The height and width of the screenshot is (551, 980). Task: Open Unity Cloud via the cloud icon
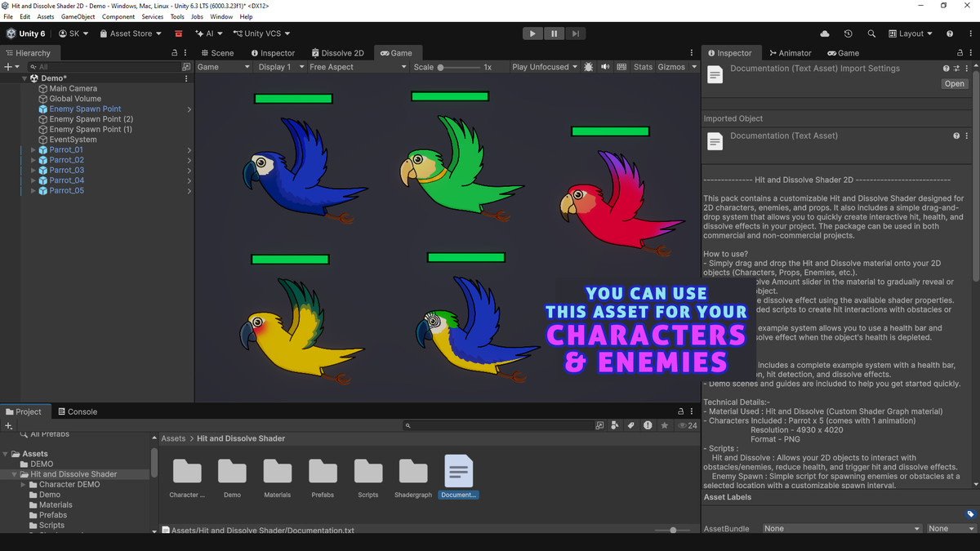[825, 33]
